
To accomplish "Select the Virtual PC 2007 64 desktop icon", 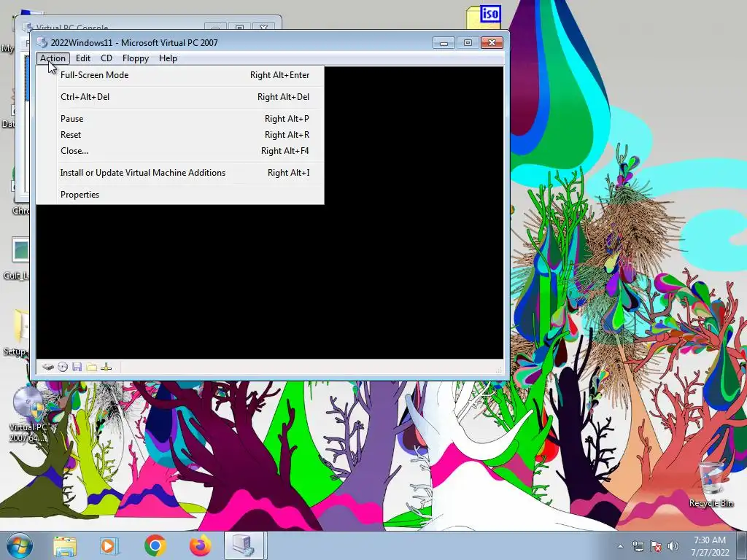I will 28,415.
